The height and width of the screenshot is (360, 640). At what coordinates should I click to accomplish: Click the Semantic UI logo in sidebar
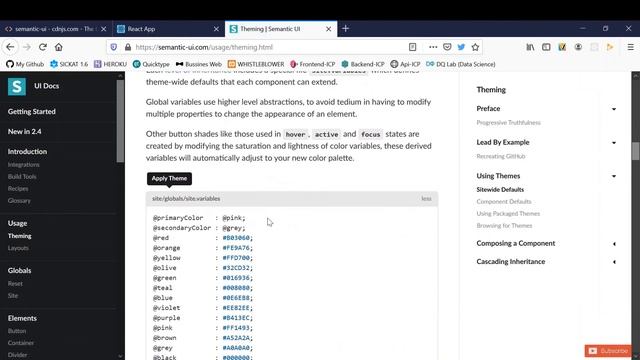17,86
